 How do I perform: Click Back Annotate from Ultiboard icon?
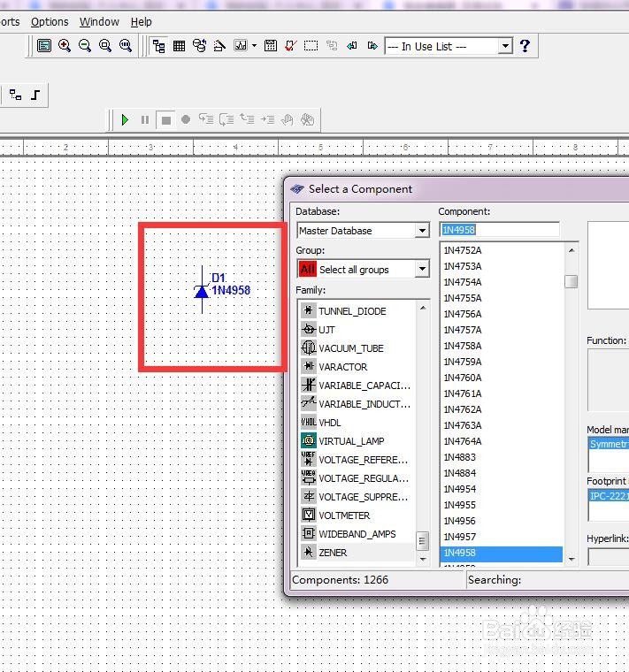click(352, 45)
